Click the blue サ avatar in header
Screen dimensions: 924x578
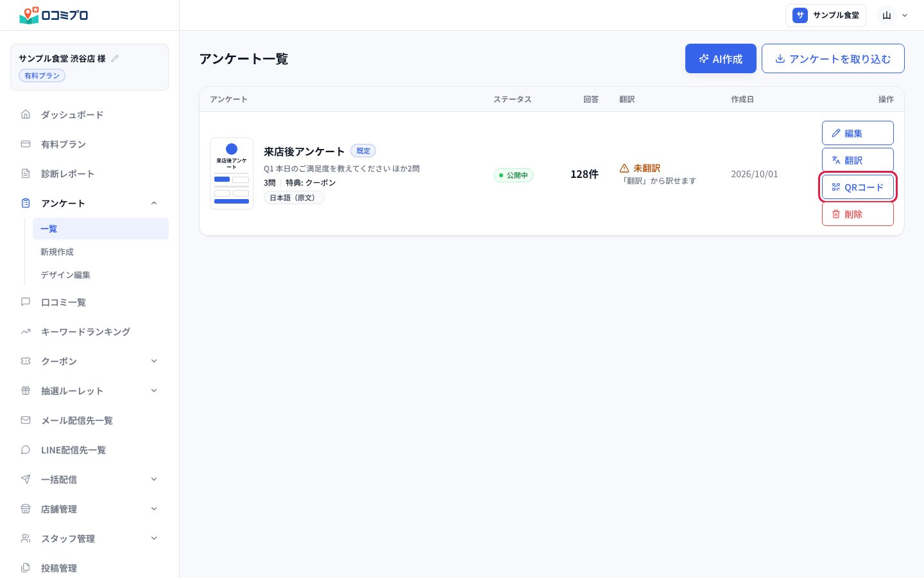[800, 15]
